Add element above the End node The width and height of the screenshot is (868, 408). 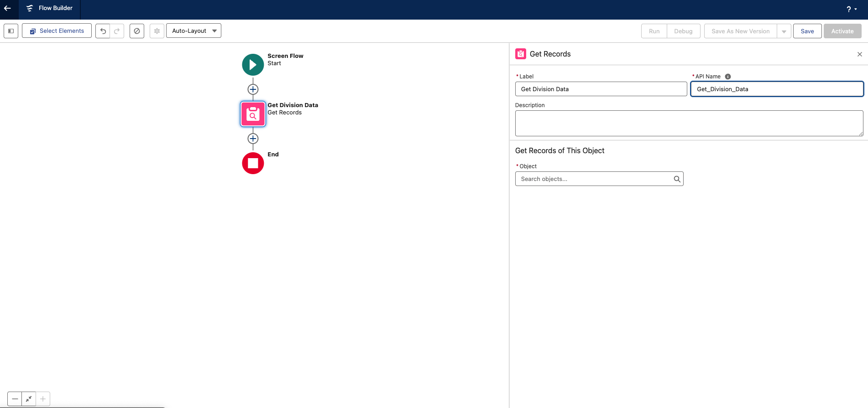[253, 139]
